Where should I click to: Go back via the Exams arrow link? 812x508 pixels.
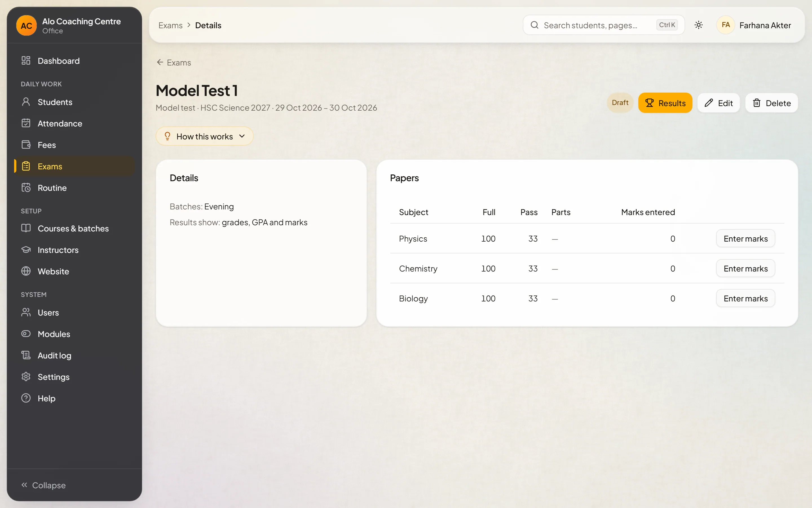pyautogui.click(x=174, y=62)
